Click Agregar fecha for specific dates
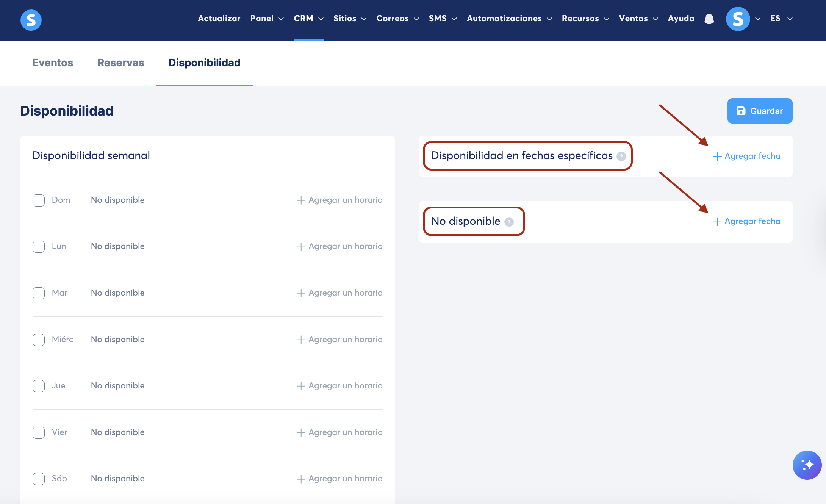Viewport: 826px width, 504px height. tap(746, 156)
